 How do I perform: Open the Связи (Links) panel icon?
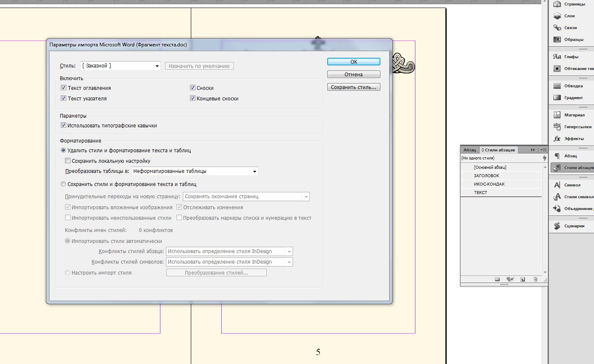[557, 28]
